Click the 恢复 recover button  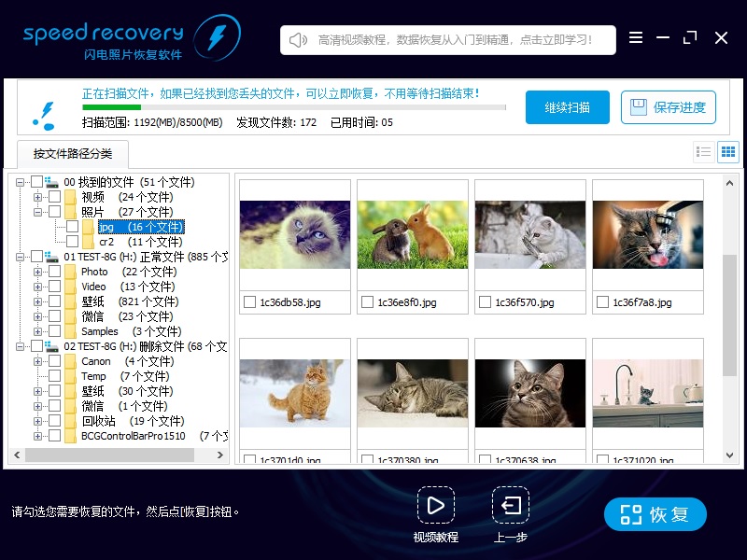point(655,514)
